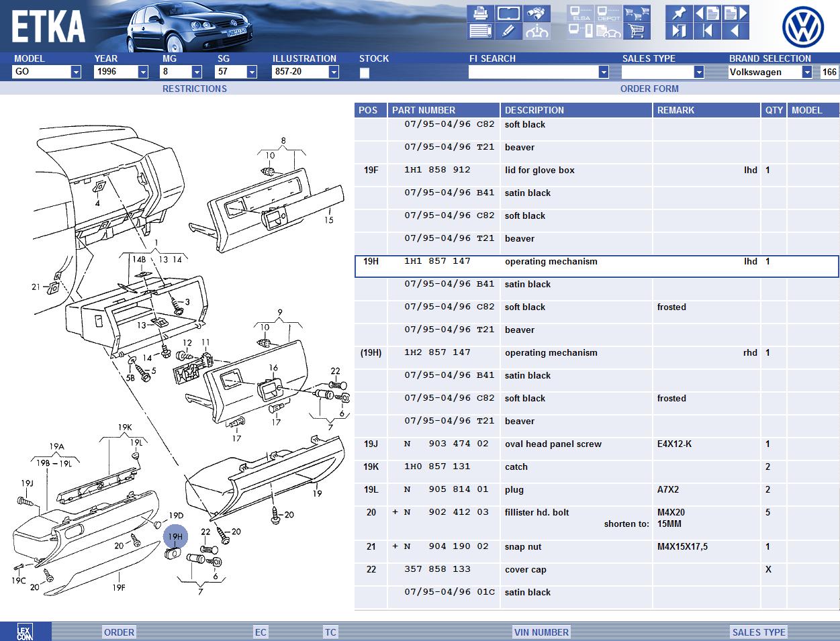The height and width of the screenshot is (641, 840).
Task: Click the highlighted 19H marker in the diagram
Action: pyautogui.click(x=175, y=537)
